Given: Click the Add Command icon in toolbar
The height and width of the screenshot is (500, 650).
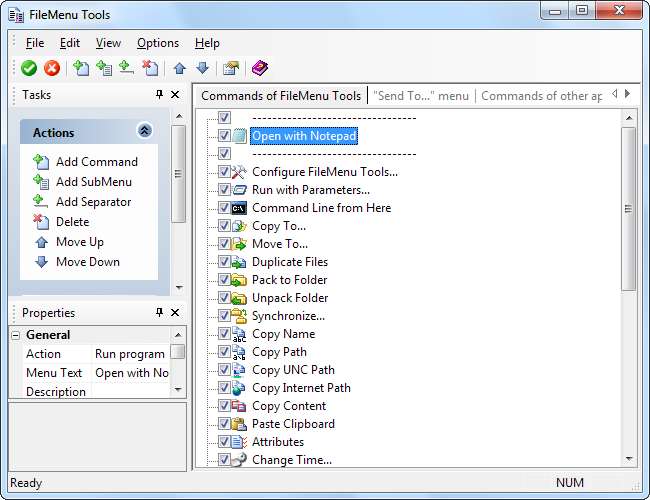Looking at the screenshot, I should pos(81,68).
